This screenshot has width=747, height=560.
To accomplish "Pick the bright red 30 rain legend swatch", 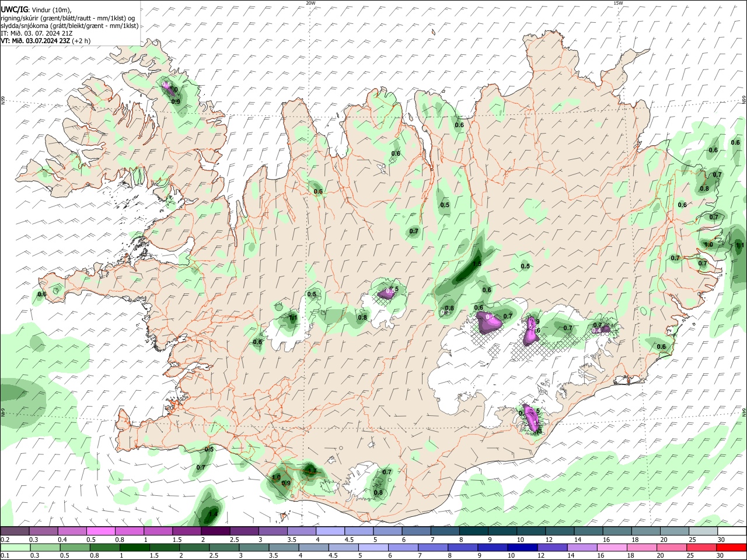I will [731, 547].
